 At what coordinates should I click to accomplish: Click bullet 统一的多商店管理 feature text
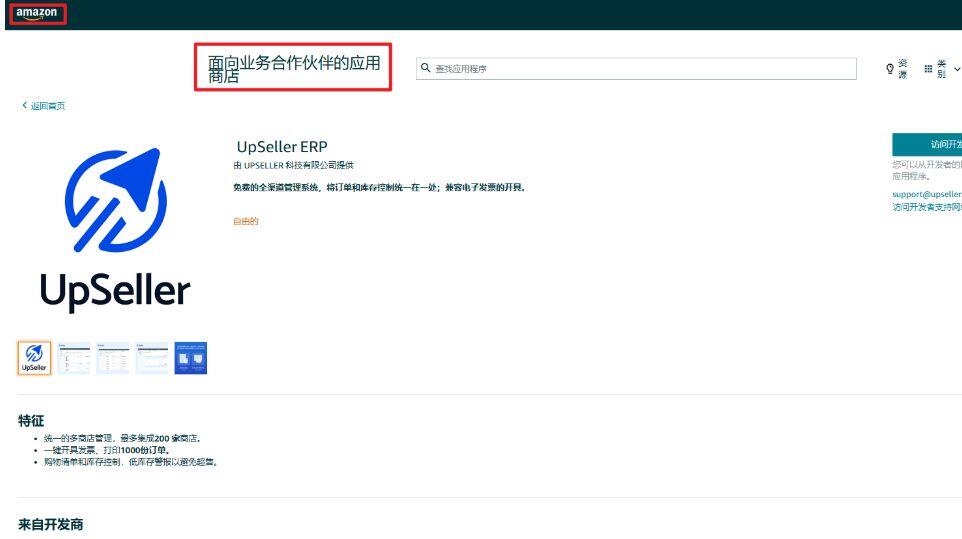pyautogui.click(x=122, y=438)
